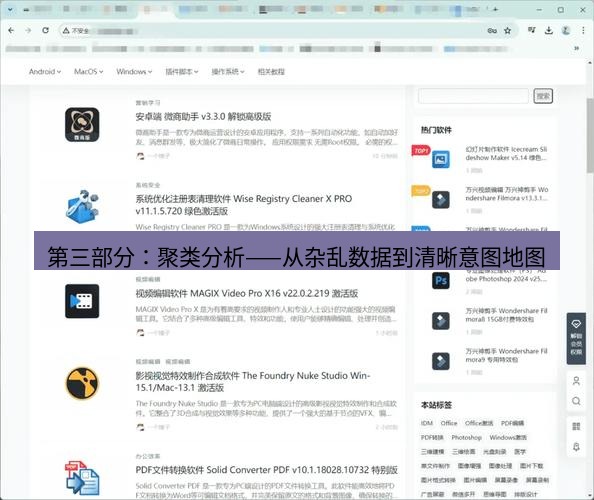Select the PDF编辑 tag
The height and width of the screenshot is (500, 594).
click(512, 423)
